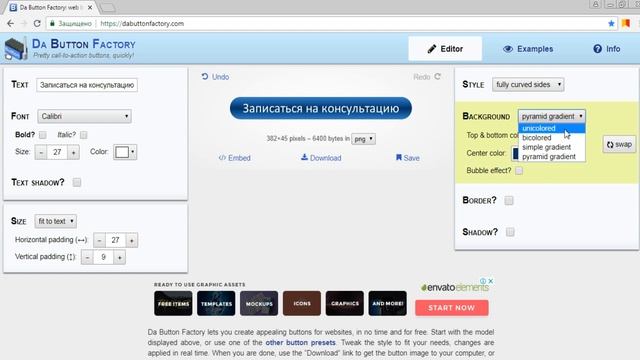The image size is (640, 360).
Task: Click the Undo link
Action: (x=215, y=77)
